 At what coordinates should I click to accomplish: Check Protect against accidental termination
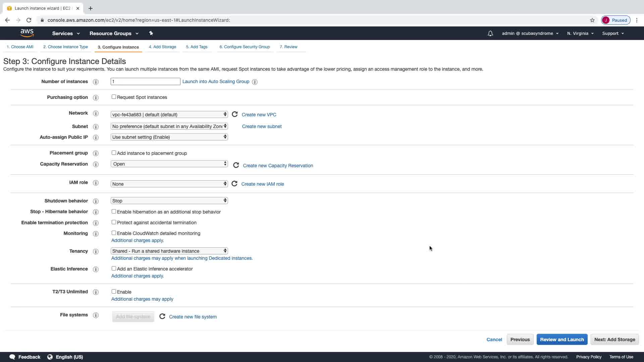click(x=114, y=222)
